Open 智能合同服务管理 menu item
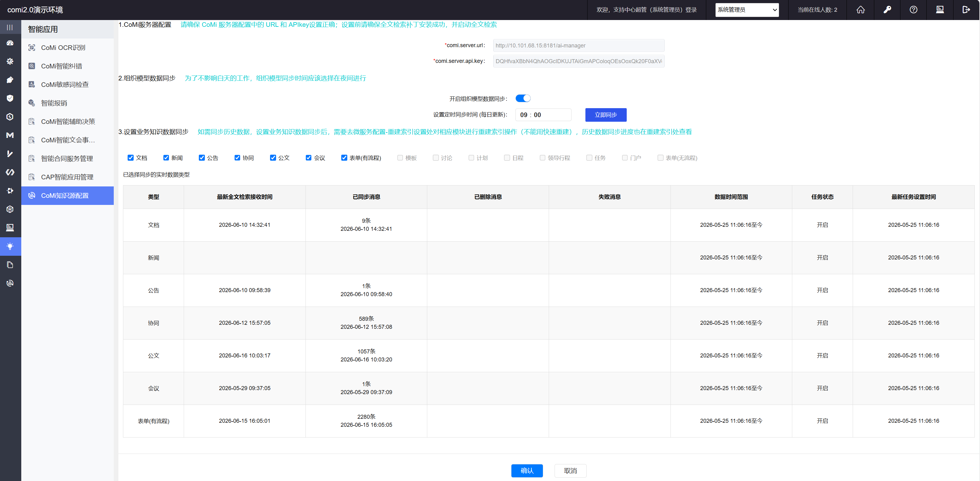 point(67,159)
